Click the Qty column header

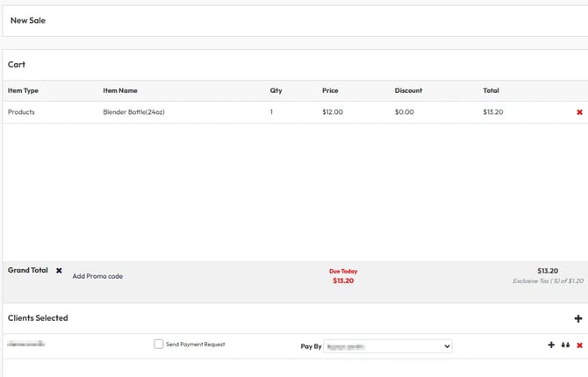[x=276, y=90]
